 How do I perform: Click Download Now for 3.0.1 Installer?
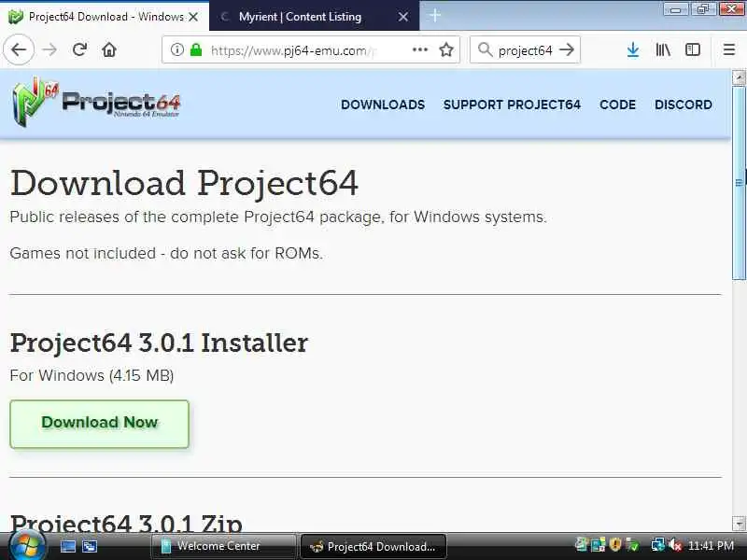click(100, 424)
